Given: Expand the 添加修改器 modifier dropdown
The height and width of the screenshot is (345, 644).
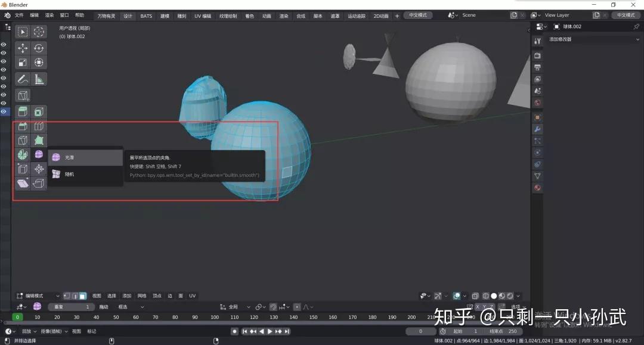Looking at the screenshot, I should click(x=593, y=39).
